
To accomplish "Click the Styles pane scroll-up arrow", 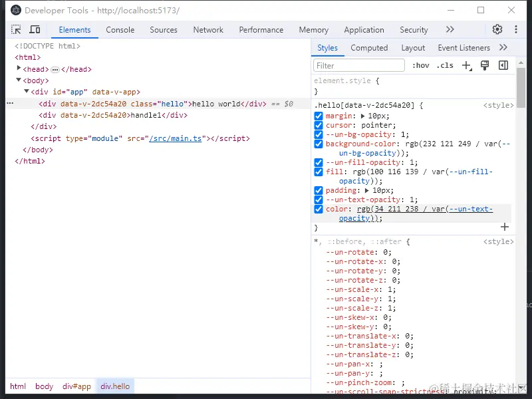I will pyautogui.click(x=521, y=63).
